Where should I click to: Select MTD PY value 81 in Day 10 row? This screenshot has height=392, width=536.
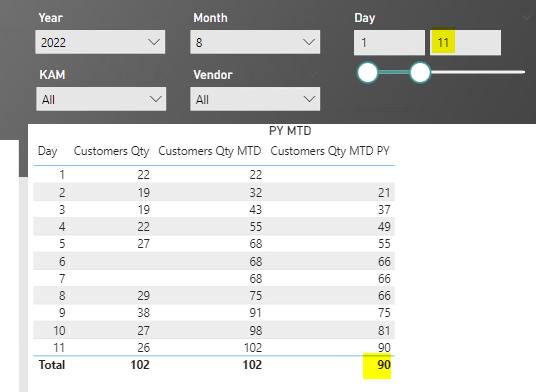[x=384, y=330]
